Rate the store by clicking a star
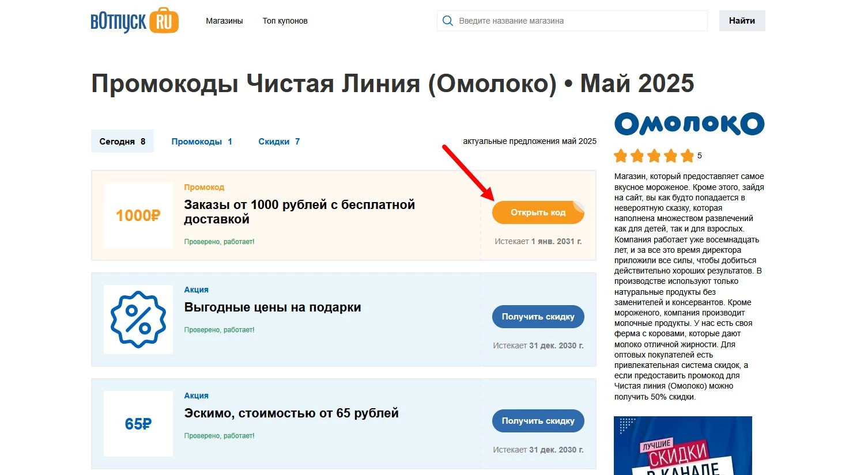 coord(654,155)
